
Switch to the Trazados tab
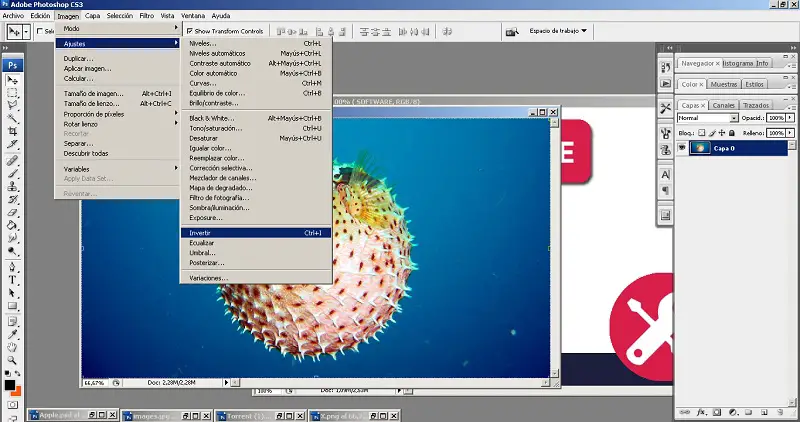(x=756, y=105)
